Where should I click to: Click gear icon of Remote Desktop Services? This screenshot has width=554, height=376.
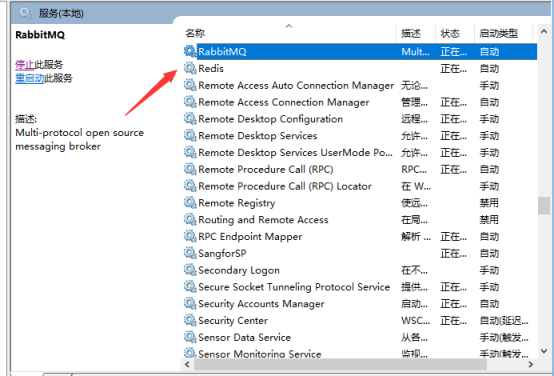[x=190, y=136]
